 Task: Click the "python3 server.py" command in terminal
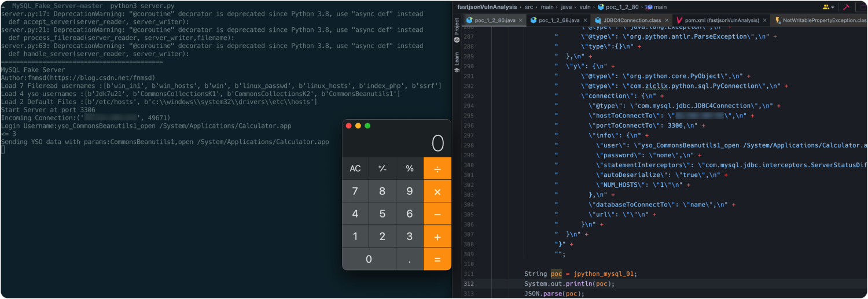pyautogui.click(x=142, y=6)
